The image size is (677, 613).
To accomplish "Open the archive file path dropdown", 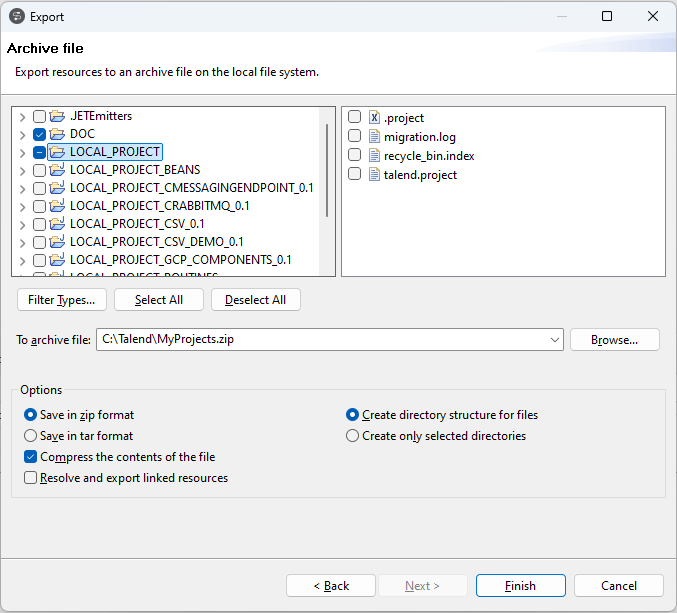I will (x=555, y=340).
